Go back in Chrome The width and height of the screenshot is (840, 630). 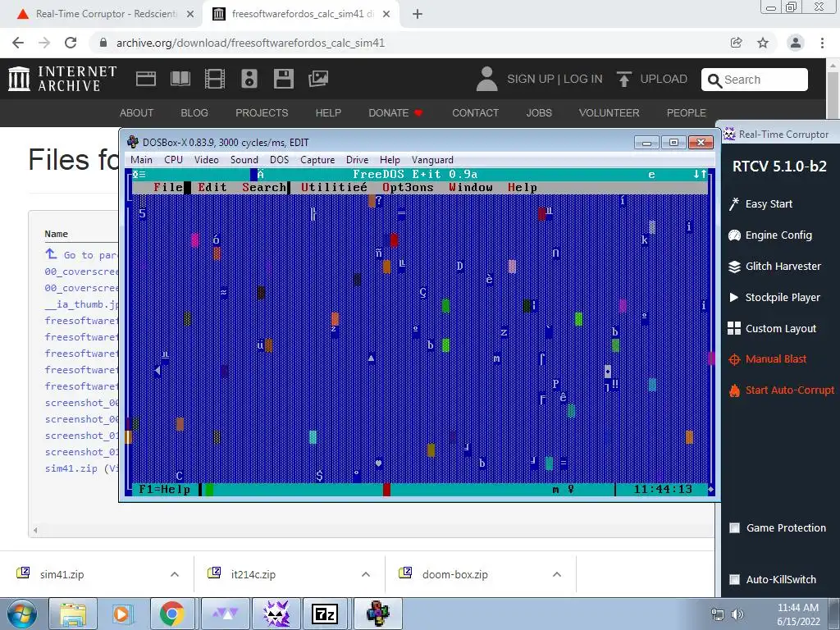point(18,43)
